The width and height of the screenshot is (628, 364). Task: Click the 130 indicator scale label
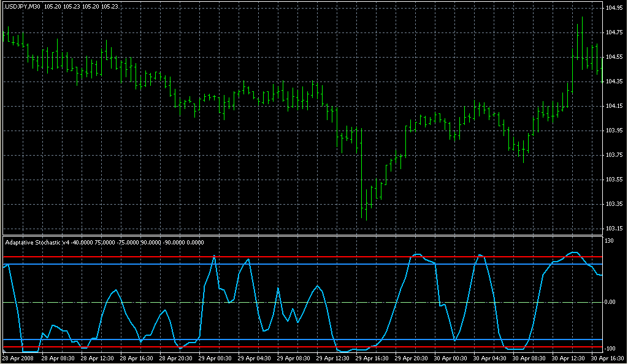coord(610,241)
